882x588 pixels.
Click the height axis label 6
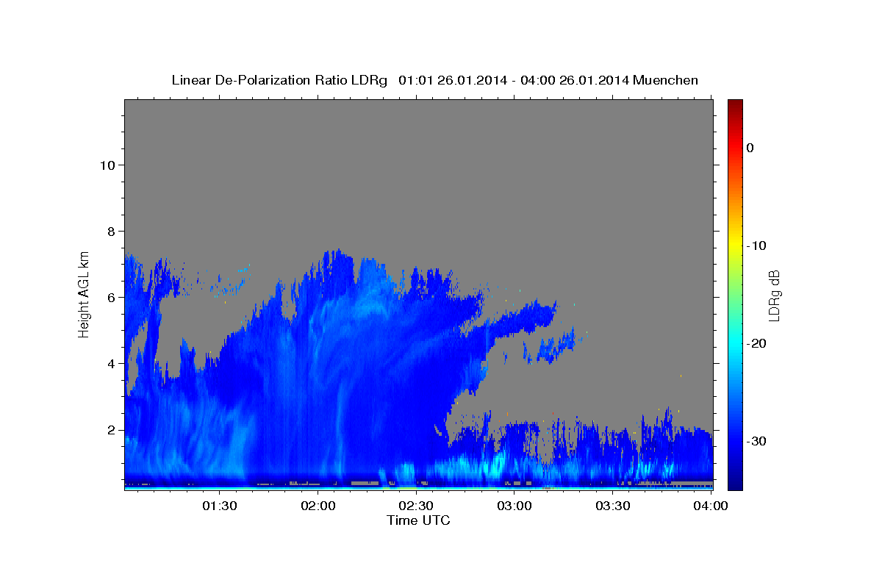coord(110,298)
